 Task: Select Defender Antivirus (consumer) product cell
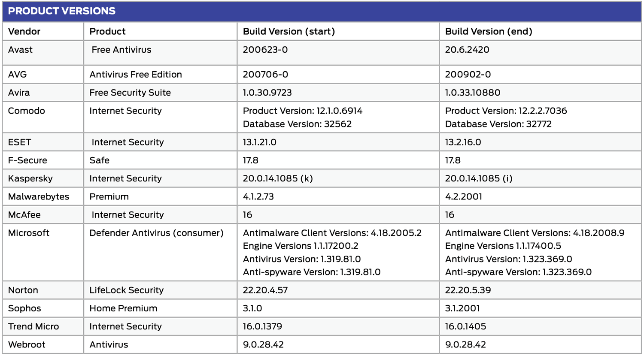[156, 233]
